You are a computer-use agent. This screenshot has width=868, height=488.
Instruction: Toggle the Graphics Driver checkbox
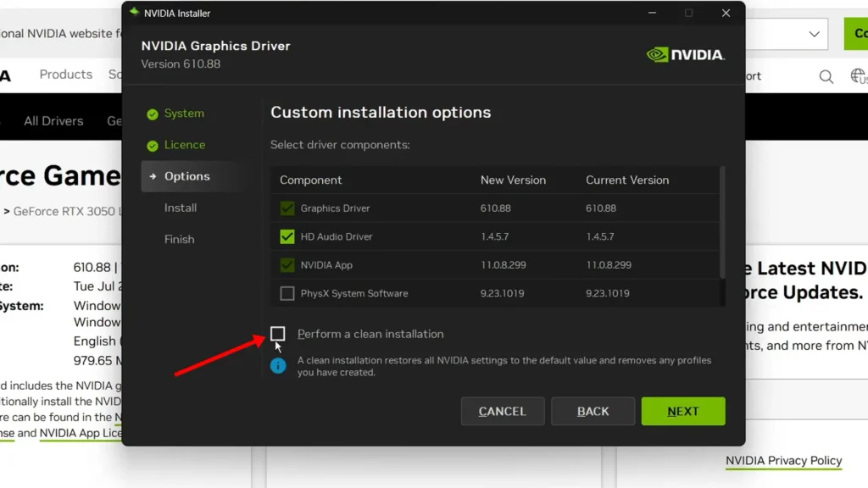(x=287, y=208)
